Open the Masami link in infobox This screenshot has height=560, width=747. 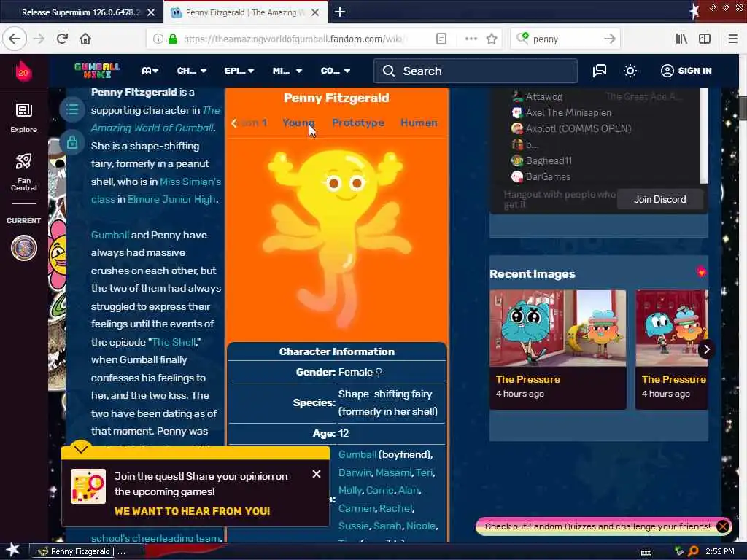click(393, 472)
